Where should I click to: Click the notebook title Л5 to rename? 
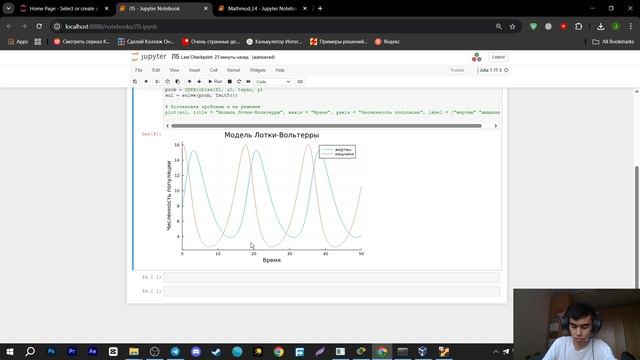[175, 57]
